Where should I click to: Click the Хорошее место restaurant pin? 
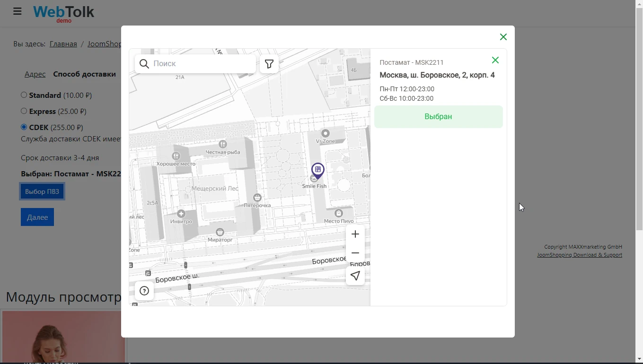point(176,156)
